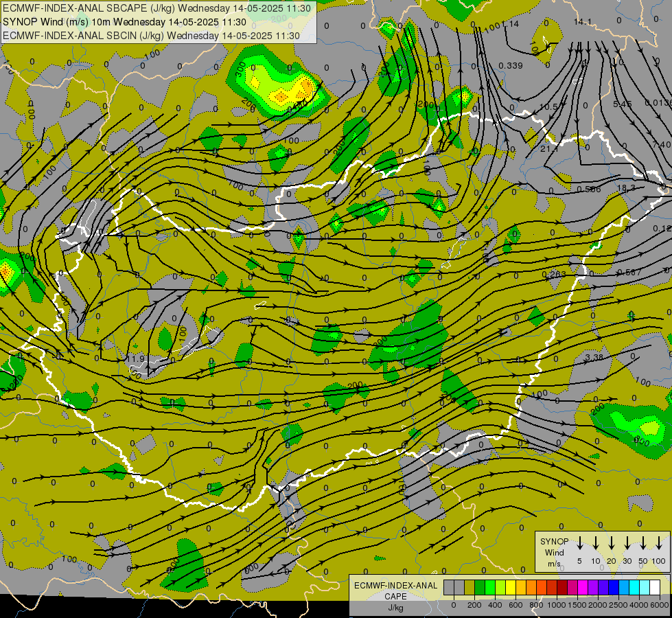Click the '400' tick on CAPE scale

495,605
